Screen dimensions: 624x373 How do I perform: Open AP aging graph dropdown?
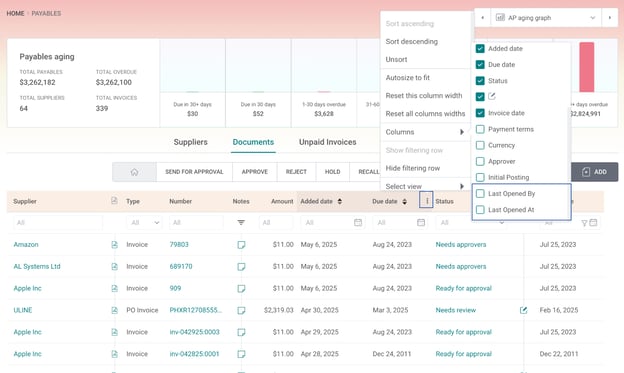point(545,18)
